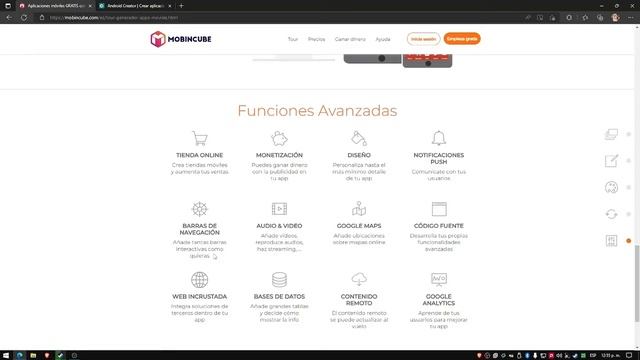The width and height of the screenshot is (640, 360).
Task: Open Edge from the taskbar
Action: [19, 356]
